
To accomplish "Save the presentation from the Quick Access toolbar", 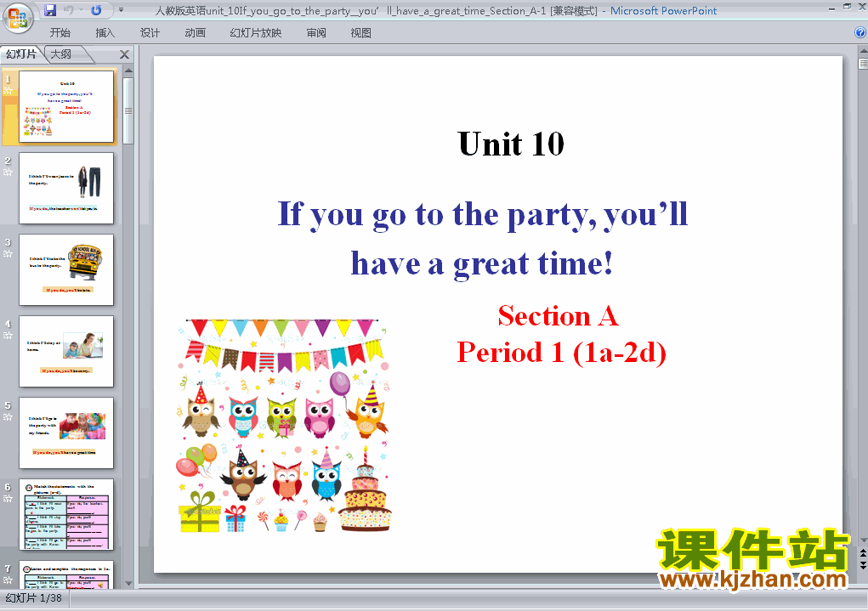I will point(50,10).
